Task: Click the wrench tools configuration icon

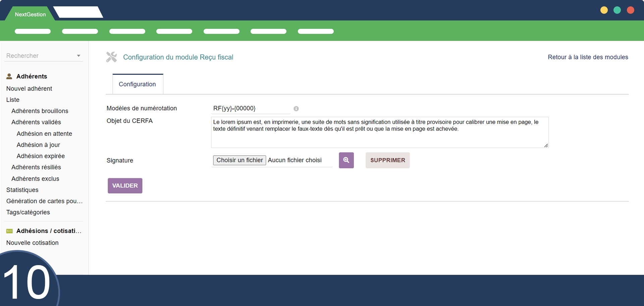Action: click(112, 57)
